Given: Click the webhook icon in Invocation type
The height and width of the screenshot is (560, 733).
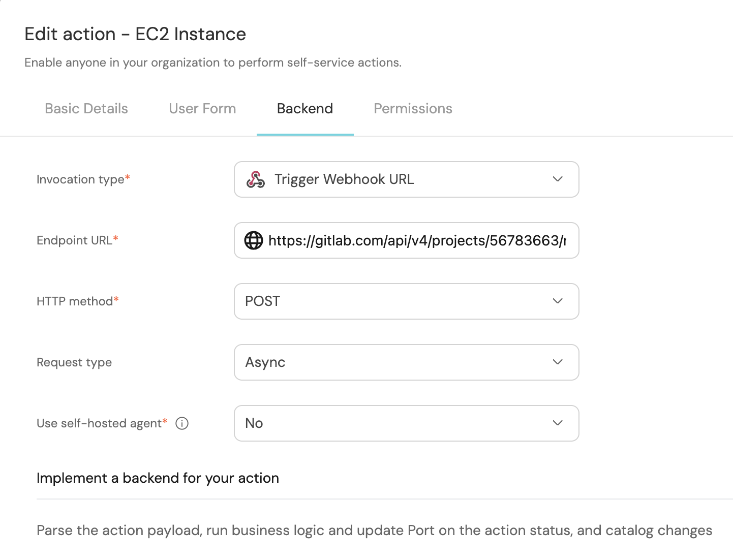Looking at the screenshot, I should pyautogui.click(x=255, y=179).
